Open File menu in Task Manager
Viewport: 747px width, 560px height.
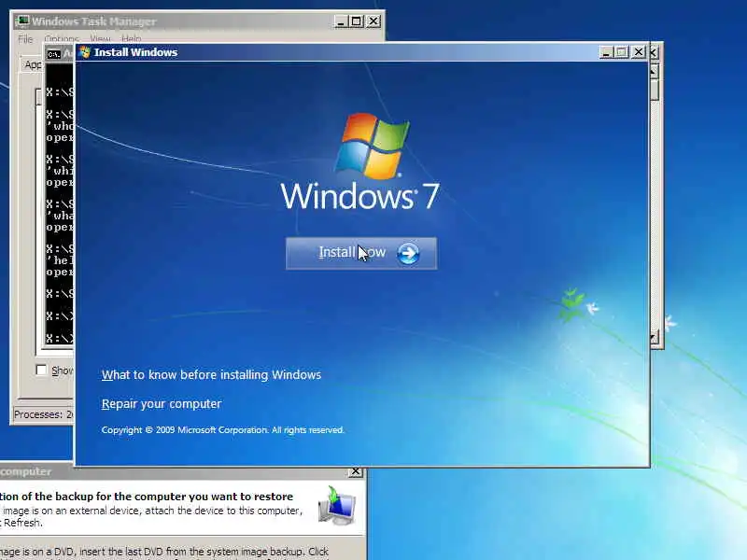[x=25, y=38]
